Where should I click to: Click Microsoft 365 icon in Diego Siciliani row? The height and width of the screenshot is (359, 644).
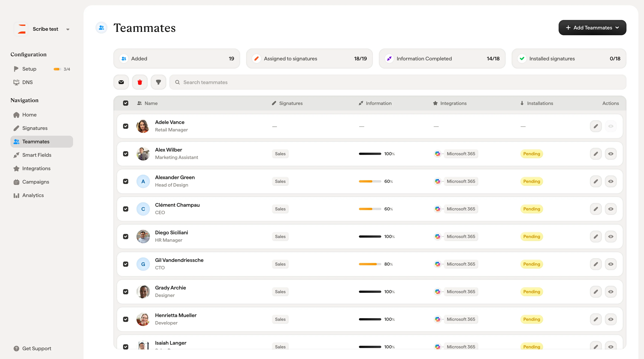coord(437,237)
